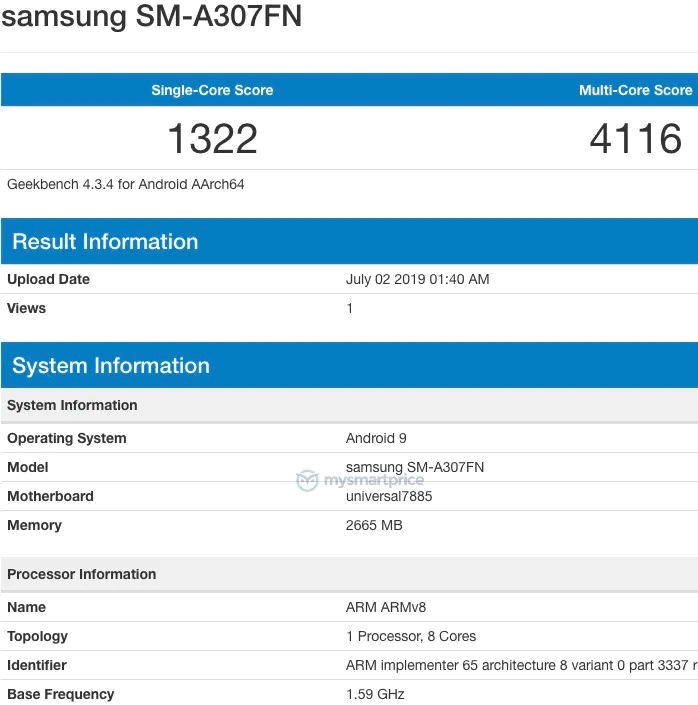Click the blue System Information banner

[349, 365]
